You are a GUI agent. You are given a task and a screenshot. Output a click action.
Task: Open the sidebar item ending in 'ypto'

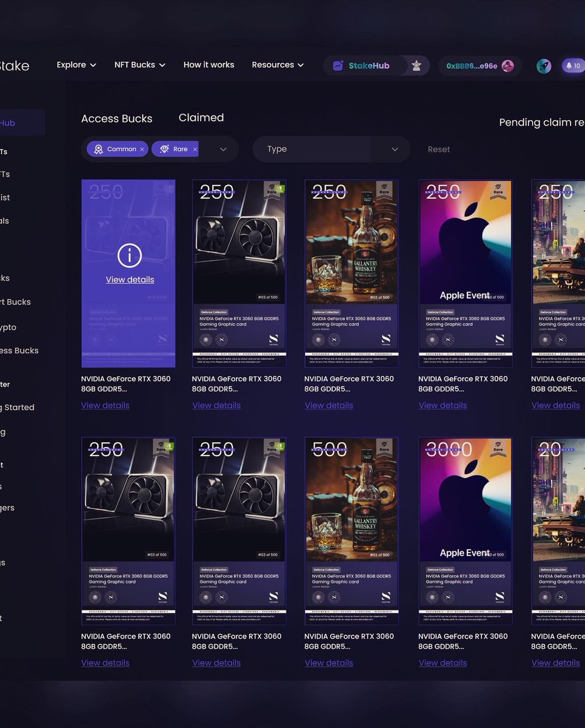pyautogui.click(x=8, y=328)
